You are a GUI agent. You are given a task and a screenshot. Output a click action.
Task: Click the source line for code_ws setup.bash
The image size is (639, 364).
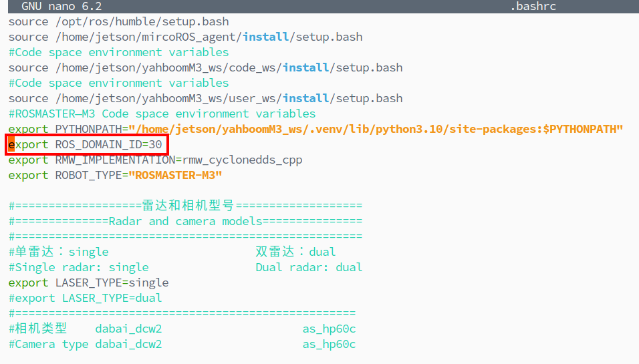[x=205, y=67]
